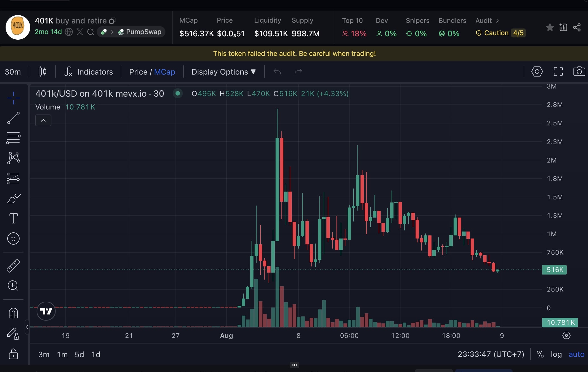Select the 3m time range
The image size is (588, 372).
pyautogui.click(x=44, y=354)
